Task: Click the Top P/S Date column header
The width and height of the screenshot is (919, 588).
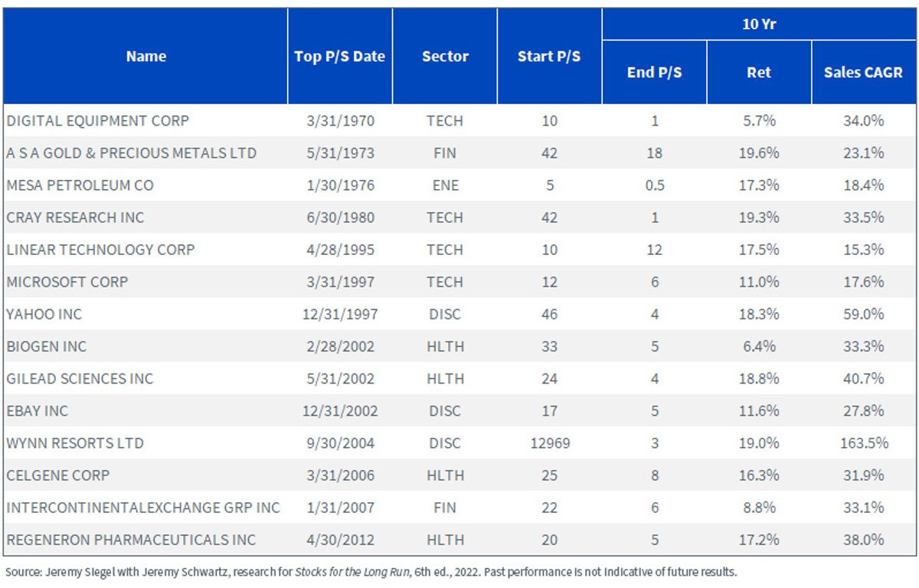Action: (x=340, y=57)
